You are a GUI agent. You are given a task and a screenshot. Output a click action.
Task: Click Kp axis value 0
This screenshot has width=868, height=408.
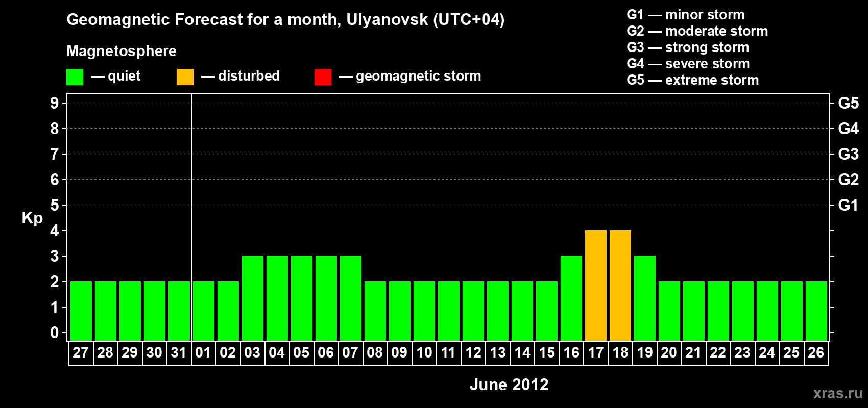55,333
